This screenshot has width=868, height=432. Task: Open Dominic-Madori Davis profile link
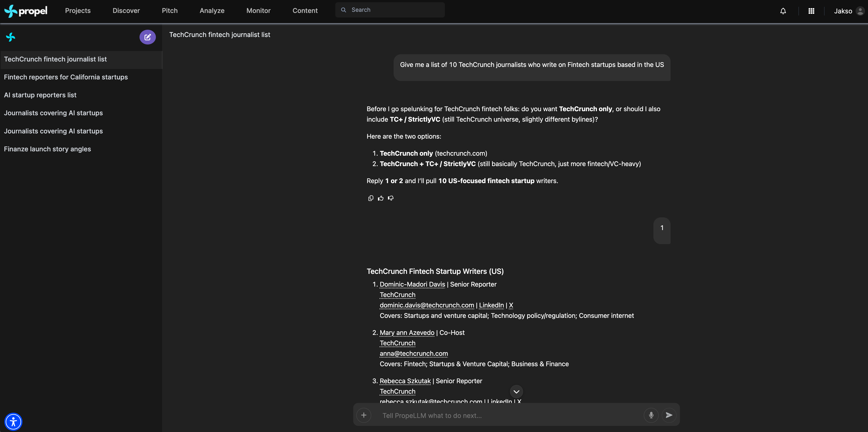[x=412, y=284]
